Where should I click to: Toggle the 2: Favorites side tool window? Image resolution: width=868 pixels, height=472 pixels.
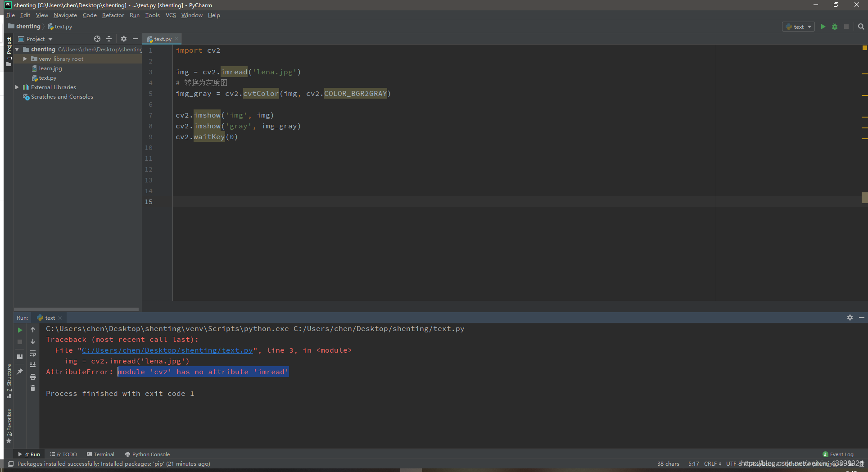coord(9,426)
